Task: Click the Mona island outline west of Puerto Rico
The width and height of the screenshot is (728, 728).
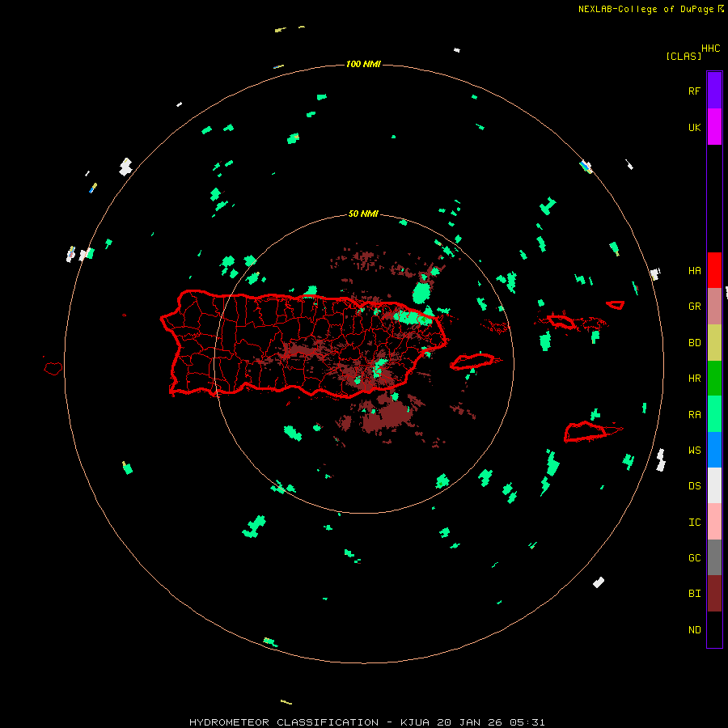Action: (x=53, y=368)
